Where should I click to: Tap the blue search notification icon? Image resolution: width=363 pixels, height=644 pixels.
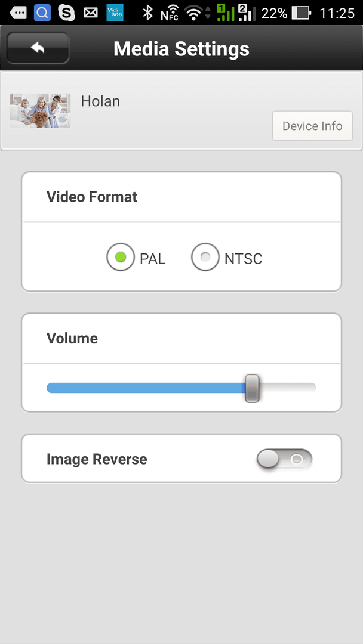coord(42,13)
